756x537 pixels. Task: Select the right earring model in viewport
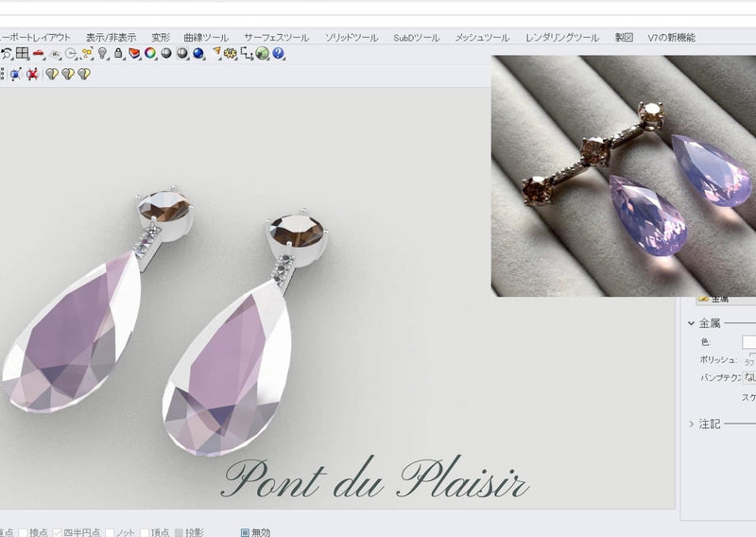click(x=246, y=333)
